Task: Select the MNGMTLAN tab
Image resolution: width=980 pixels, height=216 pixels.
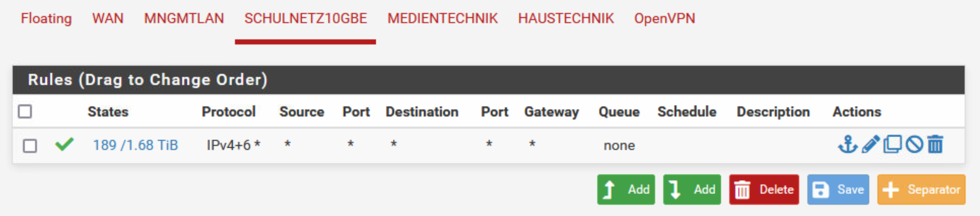Action: [x=184, y=18]
